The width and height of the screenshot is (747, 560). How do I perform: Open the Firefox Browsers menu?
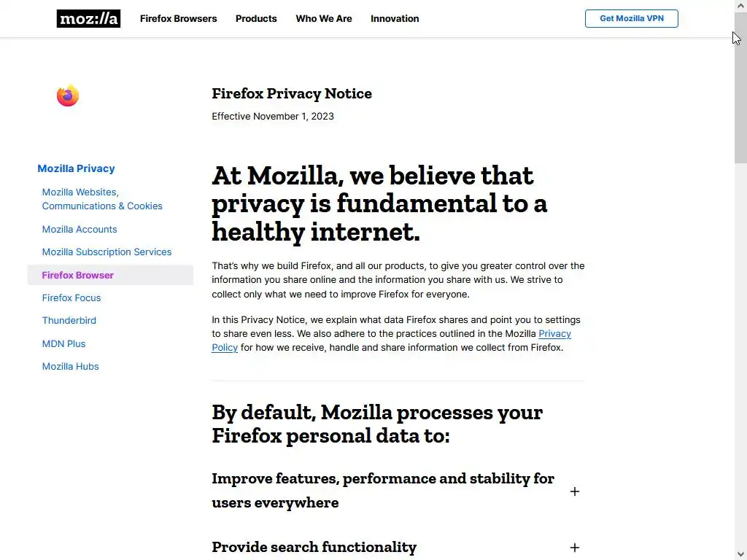pyautogui.click(x=178, y=18)
